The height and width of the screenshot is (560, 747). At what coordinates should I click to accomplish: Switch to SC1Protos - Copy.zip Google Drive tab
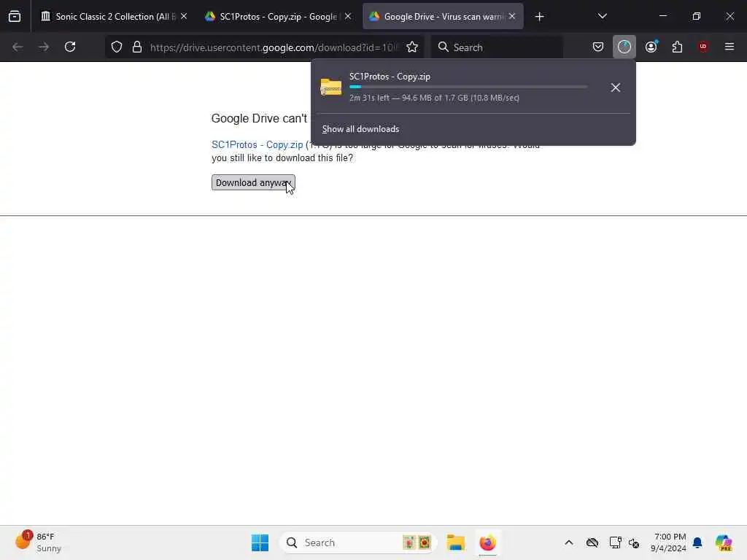click(277, 17)
